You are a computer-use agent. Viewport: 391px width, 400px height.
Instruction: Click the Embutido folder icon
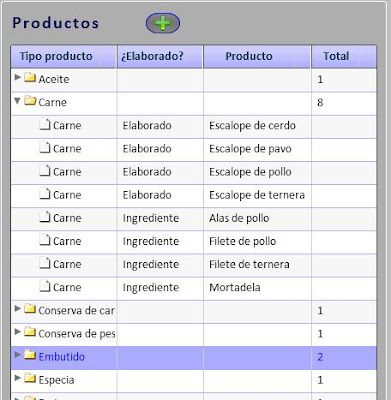[x=30, y=355]
